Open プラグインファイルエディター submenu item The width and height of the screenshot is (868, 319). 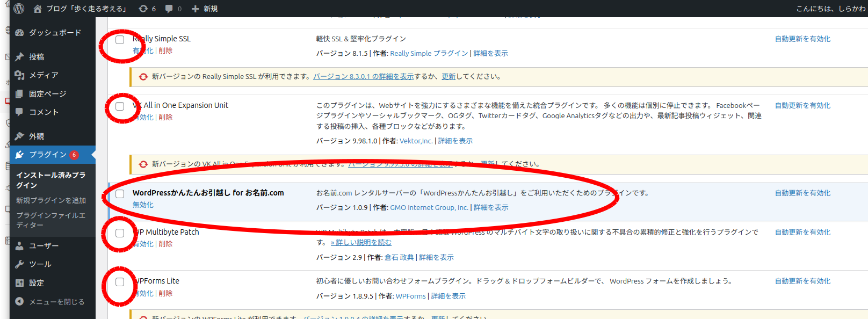click(50, 220)
